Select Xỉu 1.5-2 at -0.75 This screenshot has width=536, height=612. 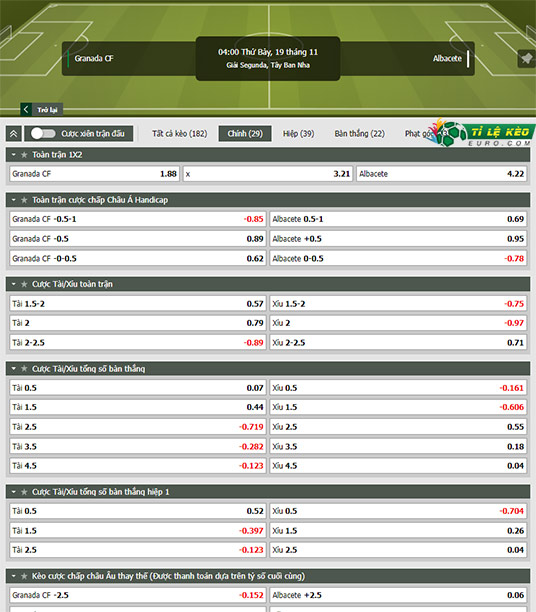pyautogui.click(x=398, y=304)
